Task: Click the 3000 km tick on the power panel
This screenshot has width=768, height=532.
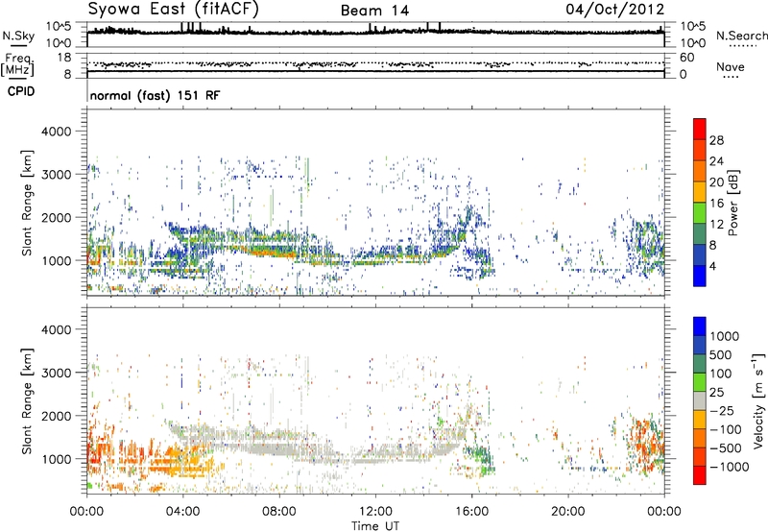Action: pos(58,175)
